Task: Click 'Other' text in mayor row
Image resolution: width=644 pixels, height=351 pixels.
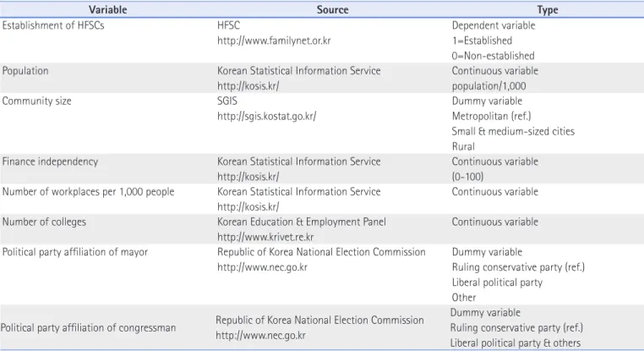Action: (464, 298)
